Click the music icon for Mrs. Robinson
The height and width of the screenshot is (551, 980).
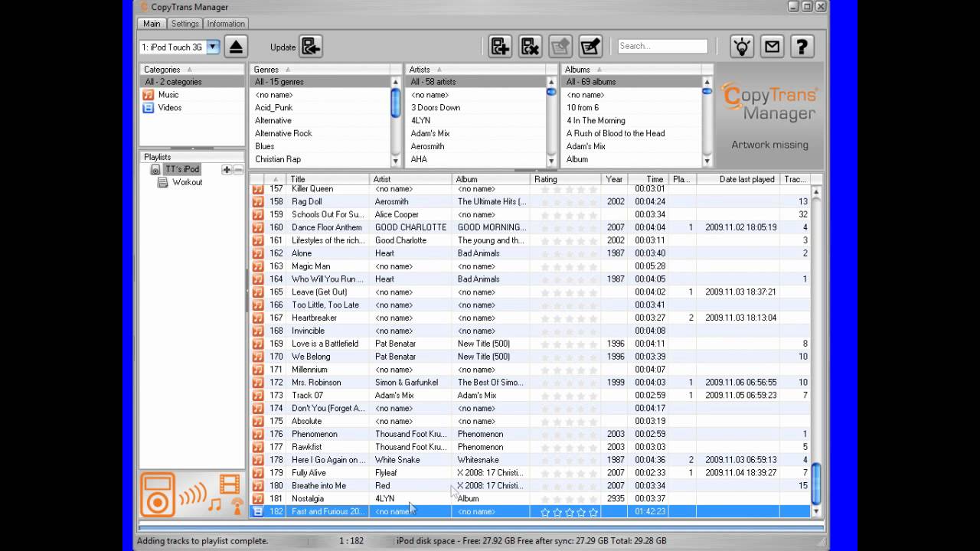click(x=258, y=382)
